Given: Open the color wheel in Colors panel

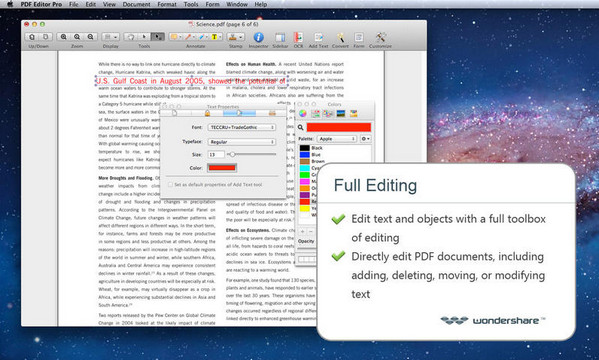Looking at the screenshot, I should (303, 113).
